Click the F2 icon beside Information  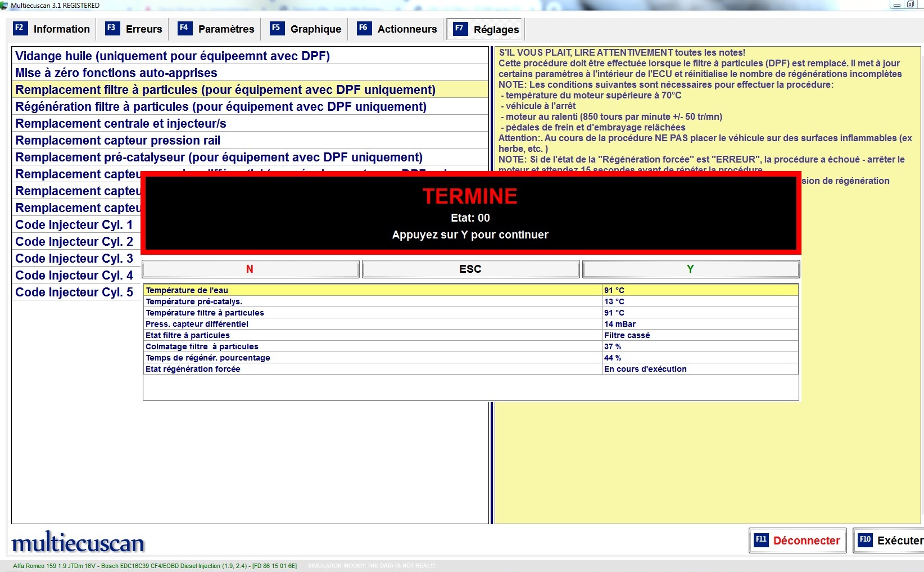(20, 28)
